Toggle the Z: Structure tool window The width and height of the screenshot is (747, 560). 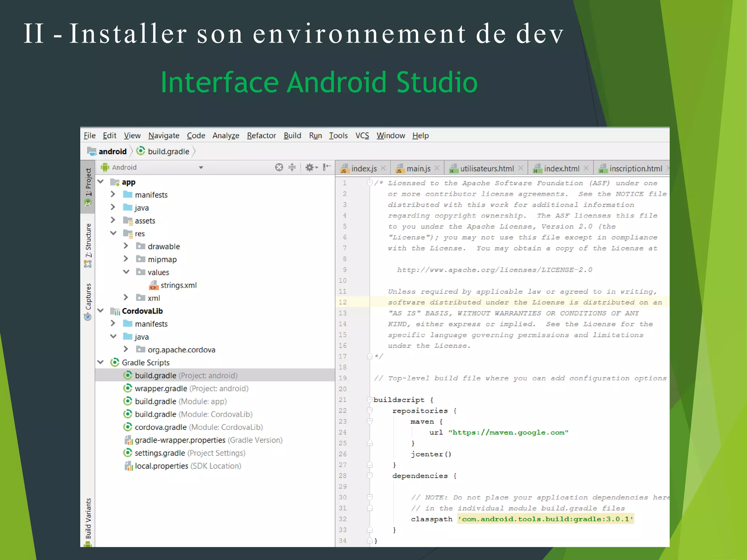tap(88, 245)
